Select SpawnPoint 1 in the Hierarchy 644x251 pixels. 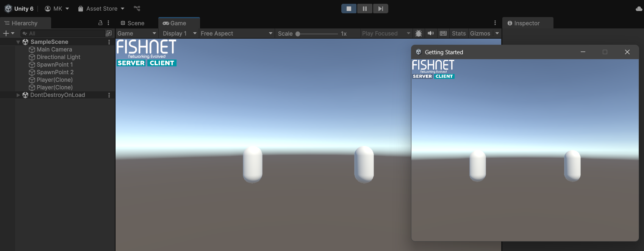(x=55, y=64)
